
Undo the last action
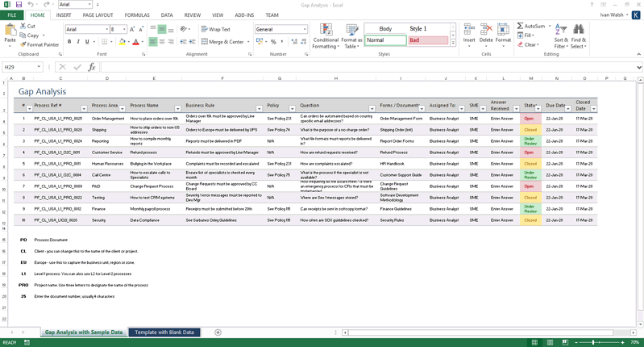click(x=31, y=5)
